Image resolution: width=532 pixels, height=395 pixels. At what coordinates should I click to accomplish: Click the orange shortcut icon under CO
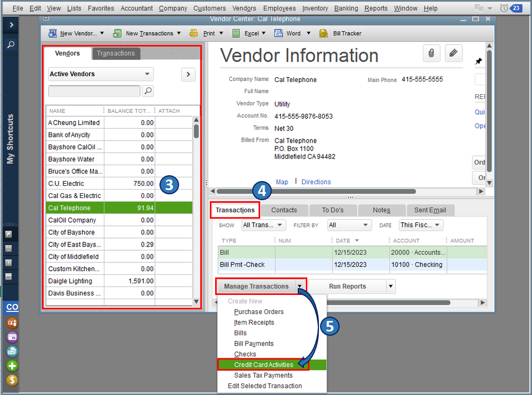(x=12, y=323)
